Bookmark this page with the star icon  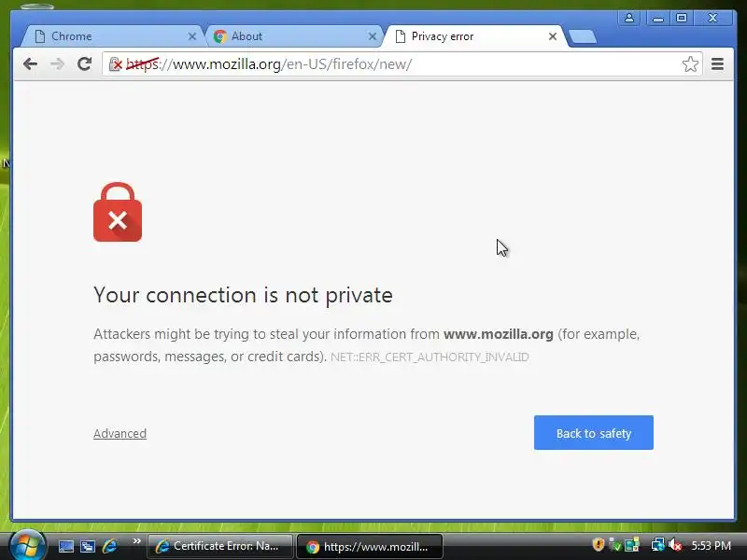click(690, 63)
